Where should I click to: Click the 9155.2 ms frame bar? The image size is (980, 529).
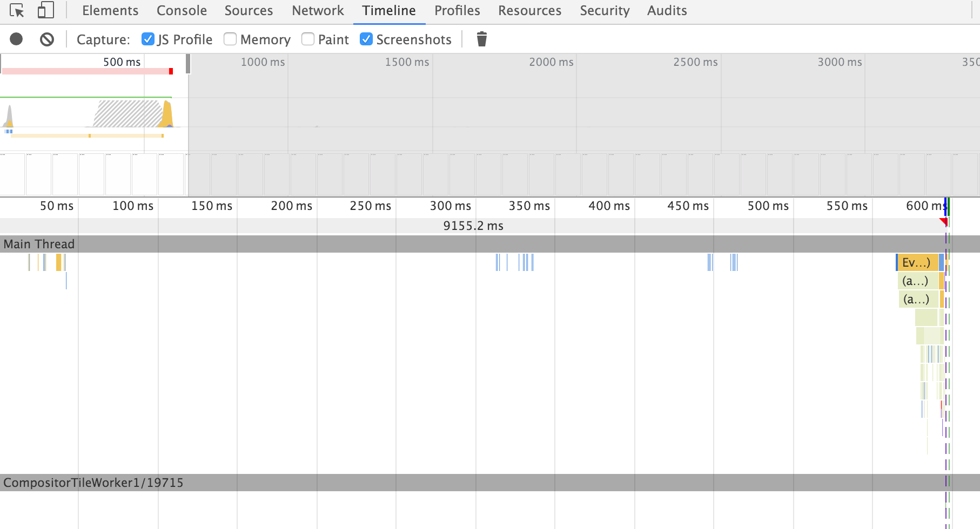pos(473,226)
